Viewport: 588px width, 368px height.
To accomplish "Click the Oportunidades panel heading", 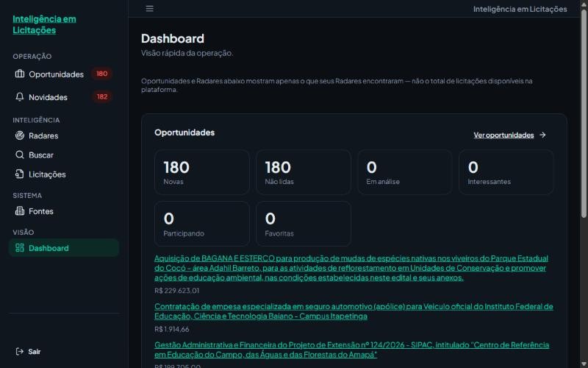I will pos(184,132).
